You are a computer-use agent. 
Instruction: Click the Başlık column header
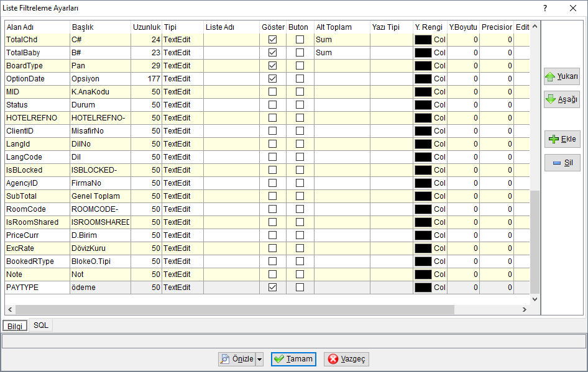coord(100,27)
